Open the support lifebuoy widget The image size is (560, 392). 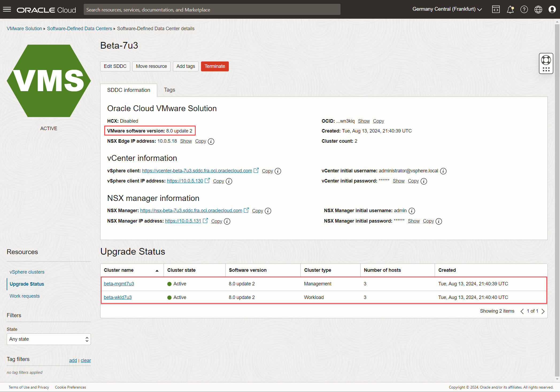546,60
